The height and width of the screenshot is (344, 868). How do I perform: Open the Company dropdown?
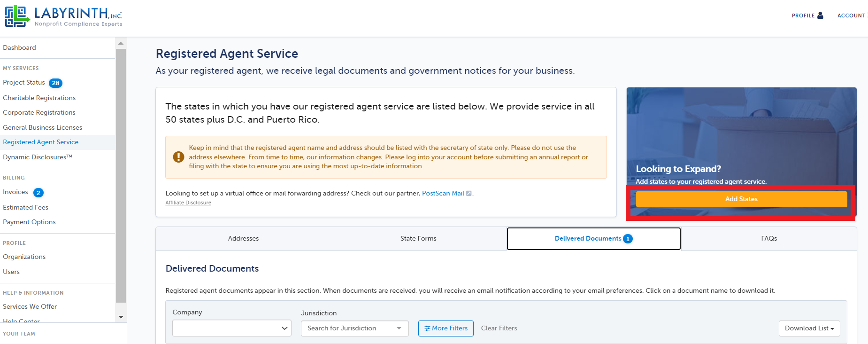(232, 328)
